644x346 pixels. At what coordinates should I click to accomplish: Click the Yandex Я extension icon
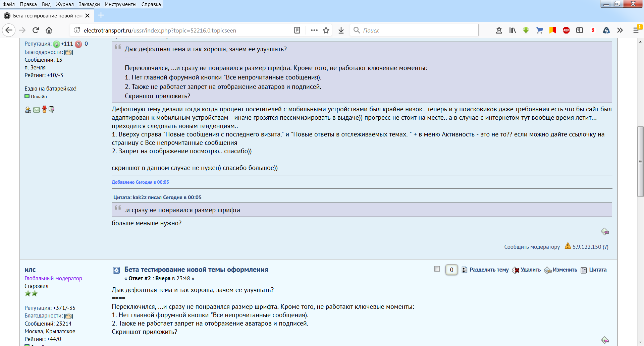coord(593,30)
